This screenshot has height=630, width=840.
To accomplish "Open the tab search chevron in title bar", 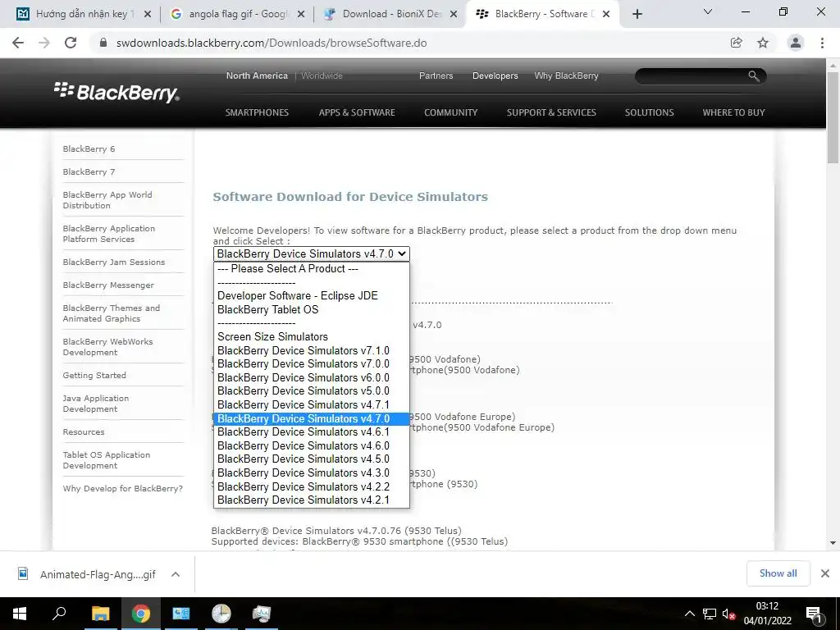I will click(708, 11).
